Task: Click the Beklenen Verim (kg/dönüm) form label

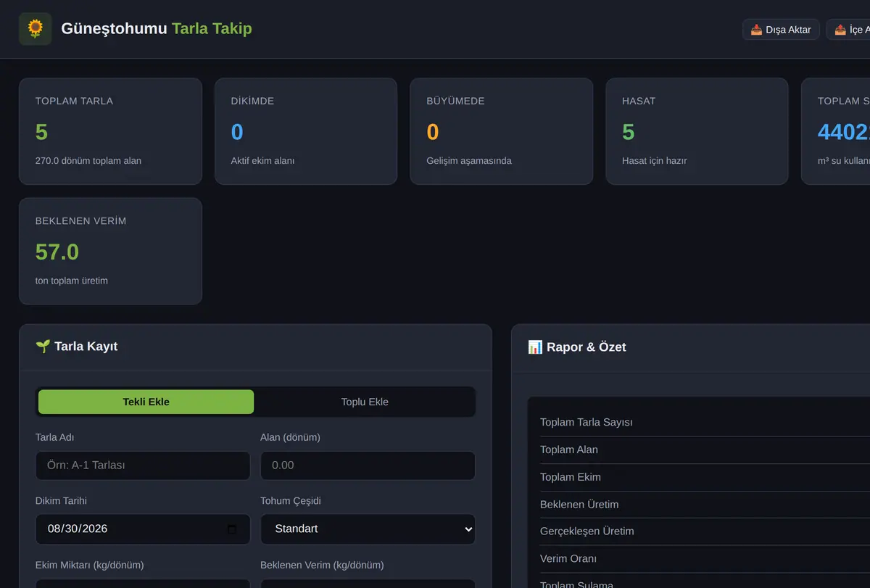Action: [x=322, y=565]
